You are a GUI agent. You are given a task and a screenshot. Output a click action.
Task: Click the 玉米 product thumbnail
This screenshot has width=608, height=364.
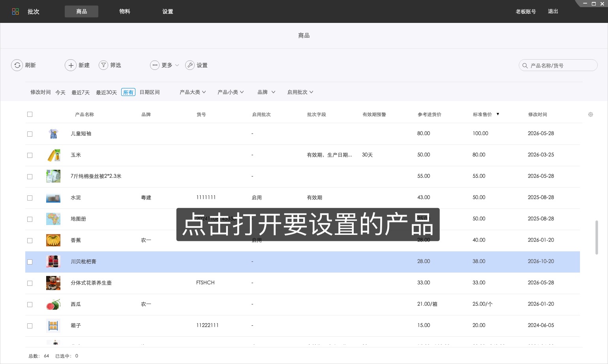point(53,155)
